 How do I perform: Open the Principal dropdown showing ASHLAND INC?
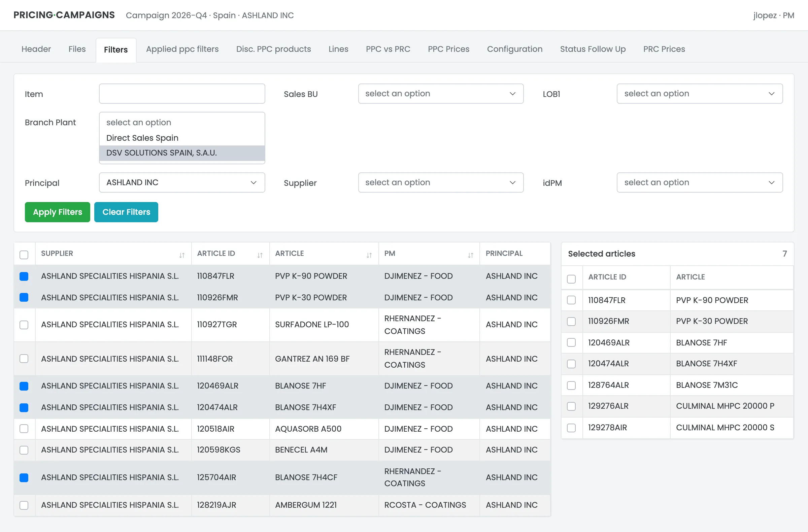[182, 182]
